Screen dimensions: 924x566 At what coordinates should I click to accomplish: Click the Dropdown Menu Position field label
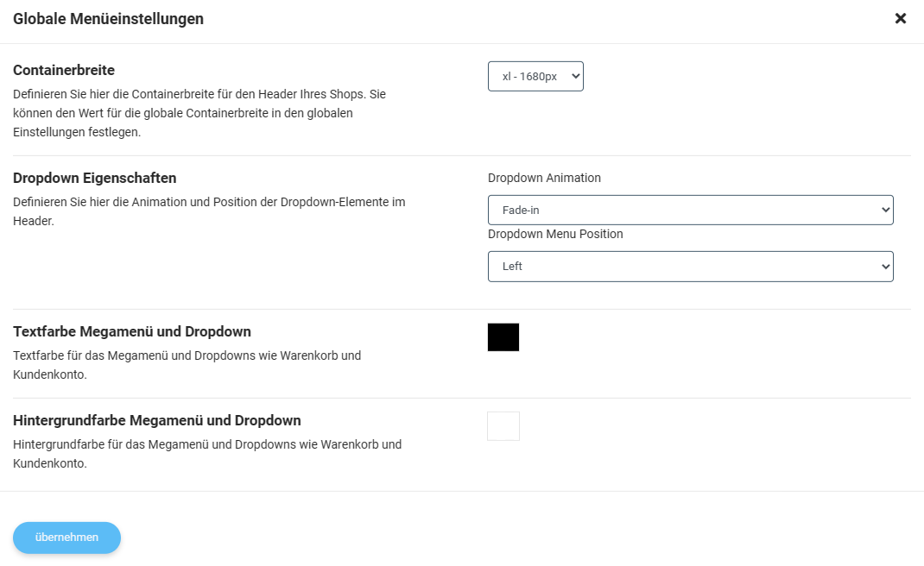click(x=555, y=234)
